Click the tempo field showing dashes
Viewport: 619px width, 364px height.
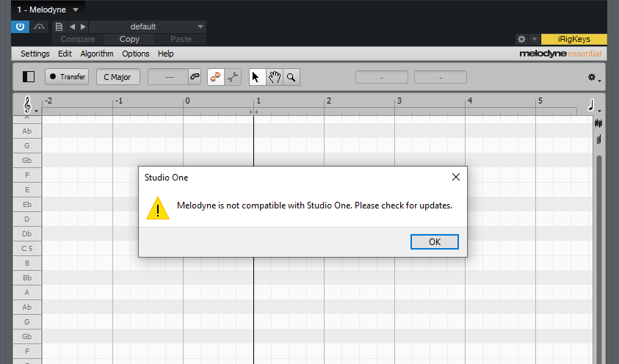(169, 77)
